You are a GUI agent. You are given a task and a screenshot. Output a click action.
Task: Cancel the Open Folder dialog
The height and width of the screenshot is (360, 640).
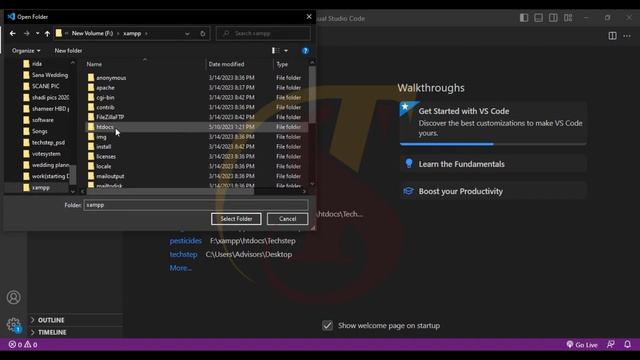[287, 219]
